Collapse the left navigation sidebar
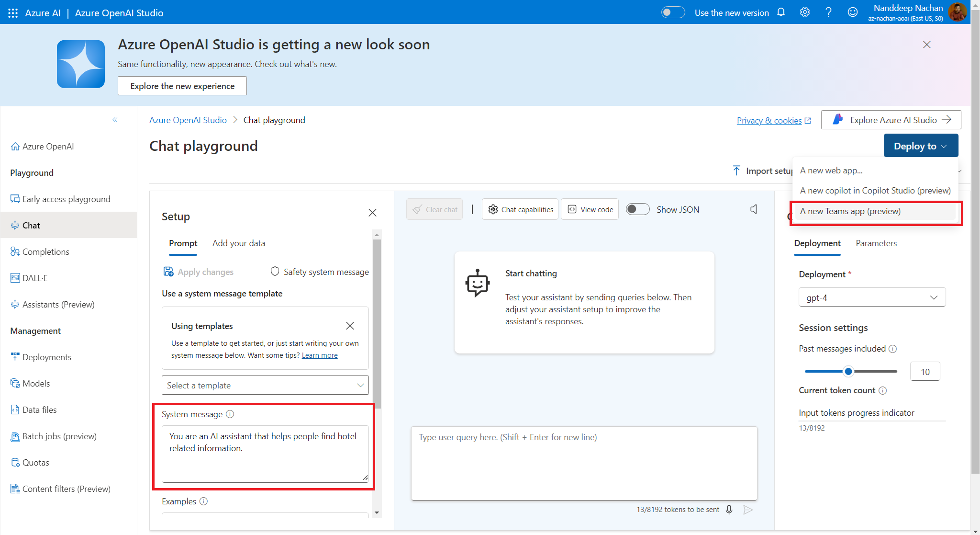This screenshot has height=535, width=980. 115,120
